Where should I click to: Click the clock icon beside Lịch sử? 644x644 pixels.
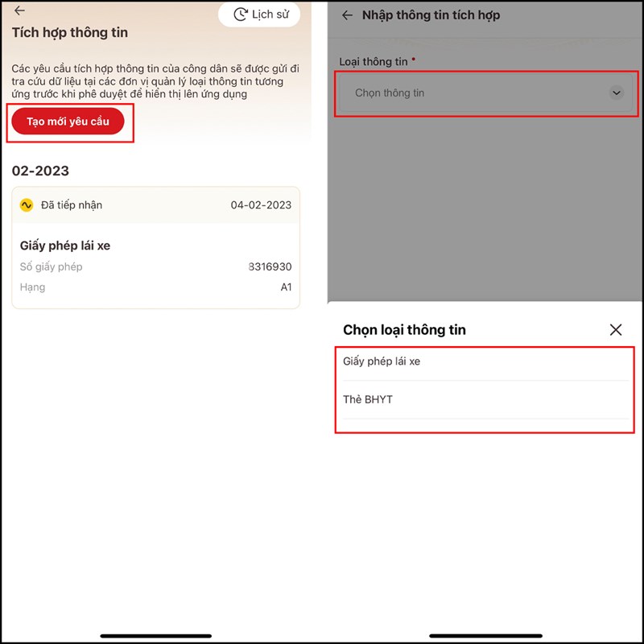point(240,14)
